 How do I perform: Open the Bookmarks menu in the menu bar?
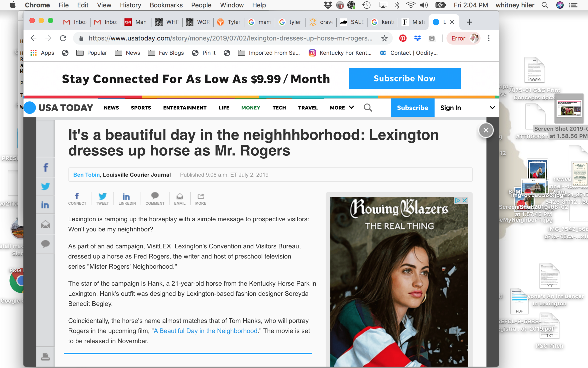pyautogui.click(x=166, y=5)
